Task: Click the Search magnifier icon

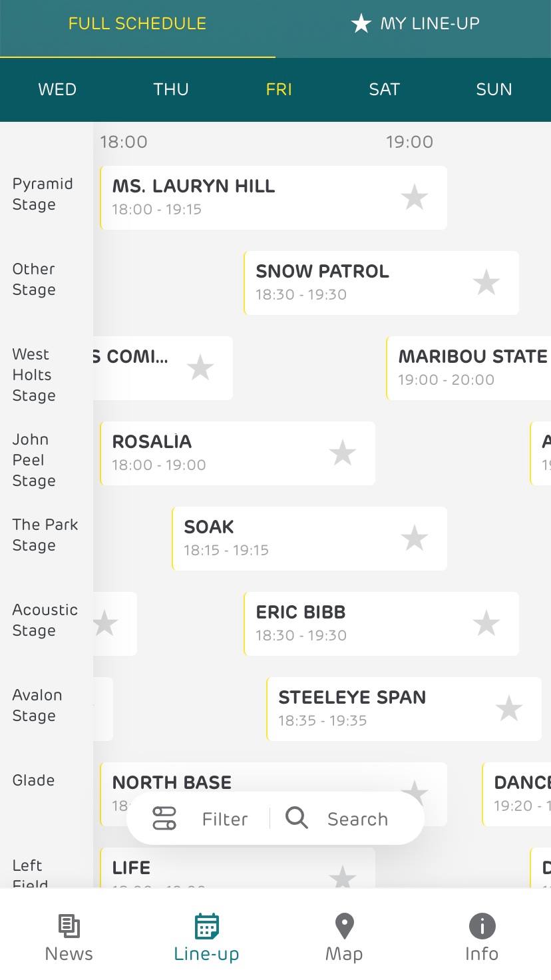Action: click(297, 818)
